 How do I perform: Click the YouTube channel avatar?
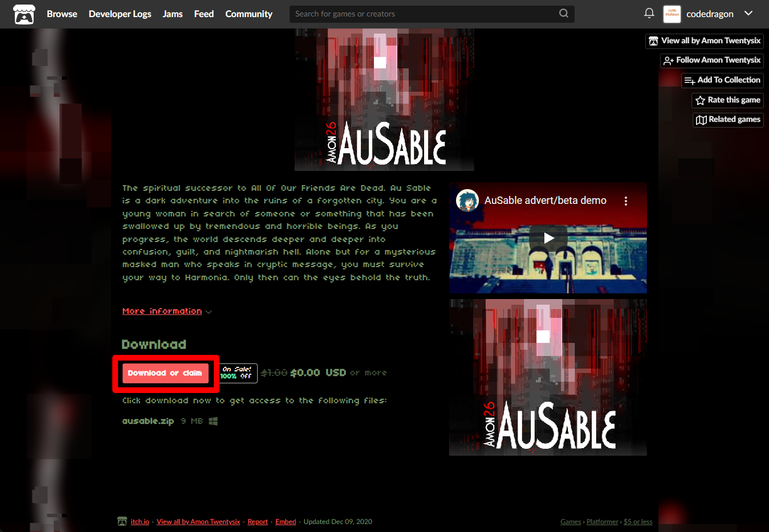click(x=467, y=200)
